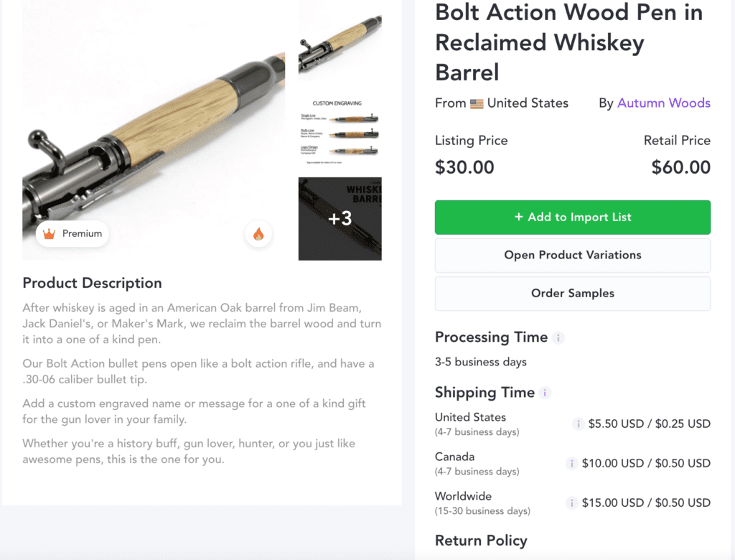Click the Product Description heading
Image resolution: width=735 pixels, height=560 pixels.
point(92,283)
